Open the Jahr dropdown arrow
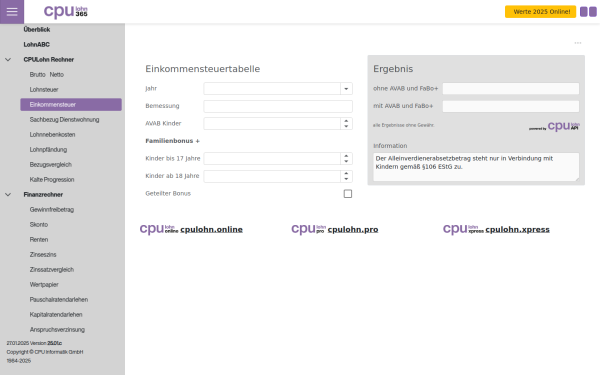600x375 pixels. 346,89
